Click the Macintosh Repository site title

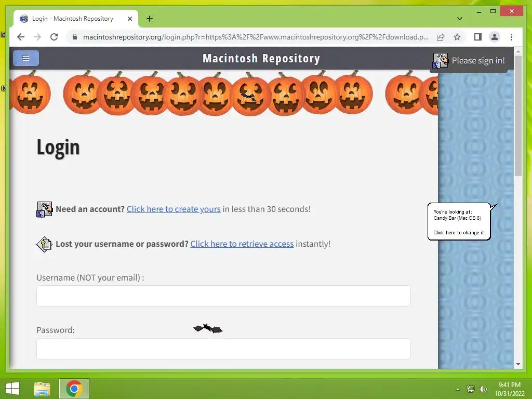click(x=261, y=58)
